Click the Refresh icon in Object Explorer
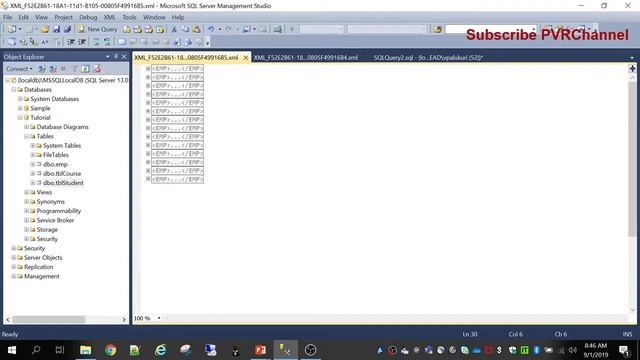 [x=85, y=69]
